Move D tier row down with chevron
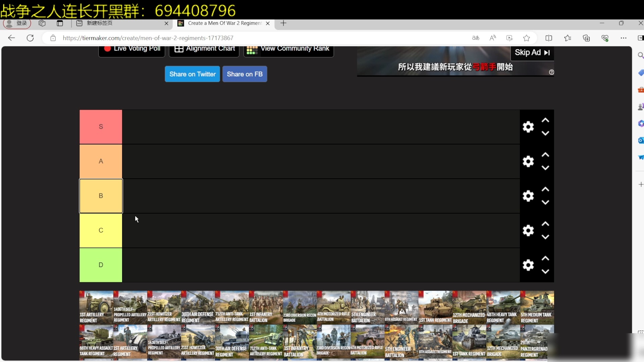This screenshot has width=644, height=362. tap(545, 271)
